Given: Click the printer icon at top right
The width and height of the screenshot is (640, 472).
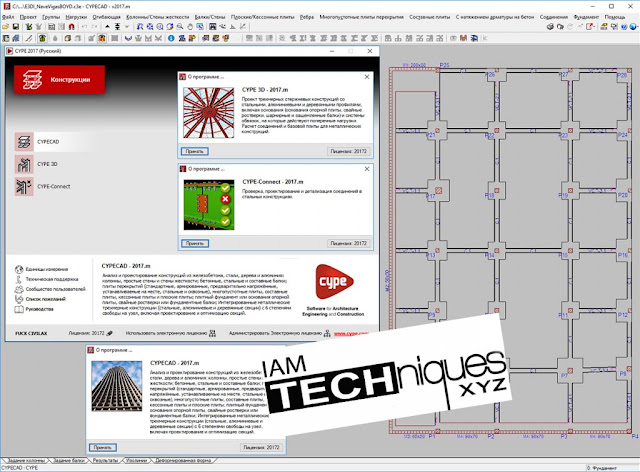Looking at the screenshot, I should pyautogui.click(x=550, y=27).
